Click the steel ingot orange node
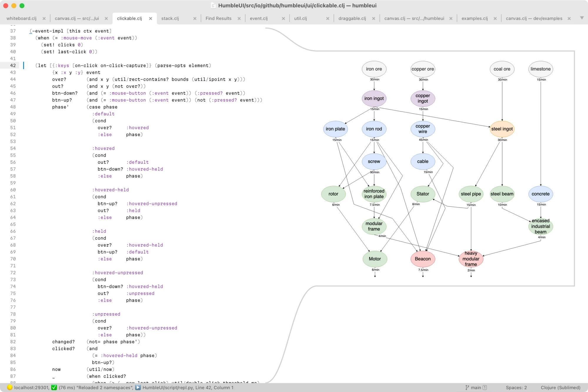Viewport: 588px width, 392px height. [502, 129]
